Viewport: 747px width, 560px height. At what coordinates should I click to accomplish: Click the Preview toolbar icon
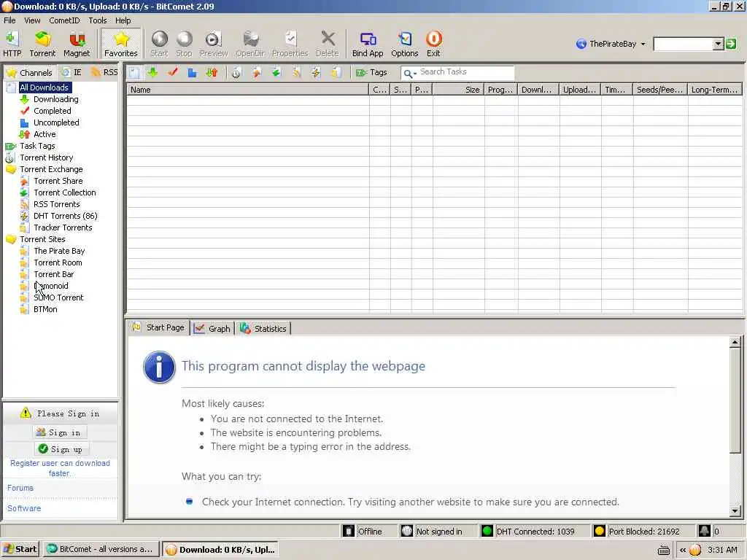[x=214, y=44]
